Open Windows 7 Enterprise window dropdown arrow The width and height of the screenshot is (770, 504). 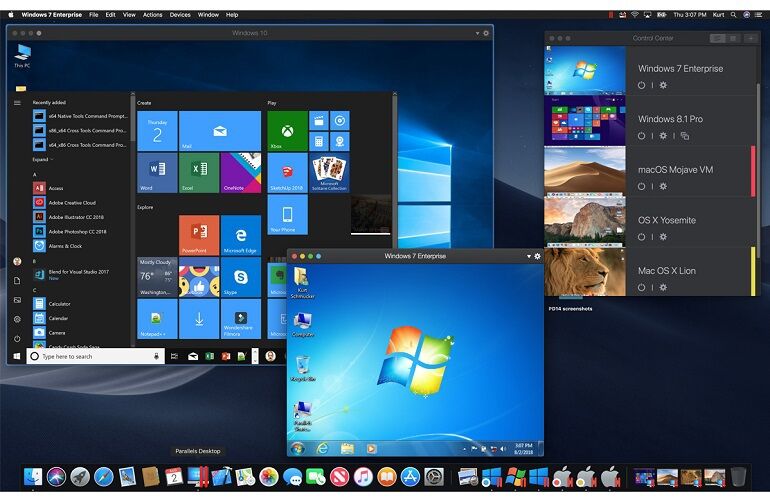[528, 256]
